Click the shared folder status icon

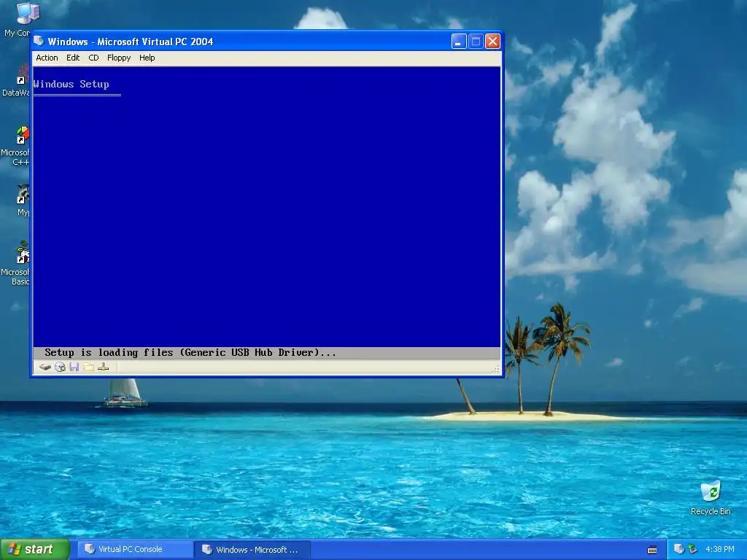coord(88,367)
